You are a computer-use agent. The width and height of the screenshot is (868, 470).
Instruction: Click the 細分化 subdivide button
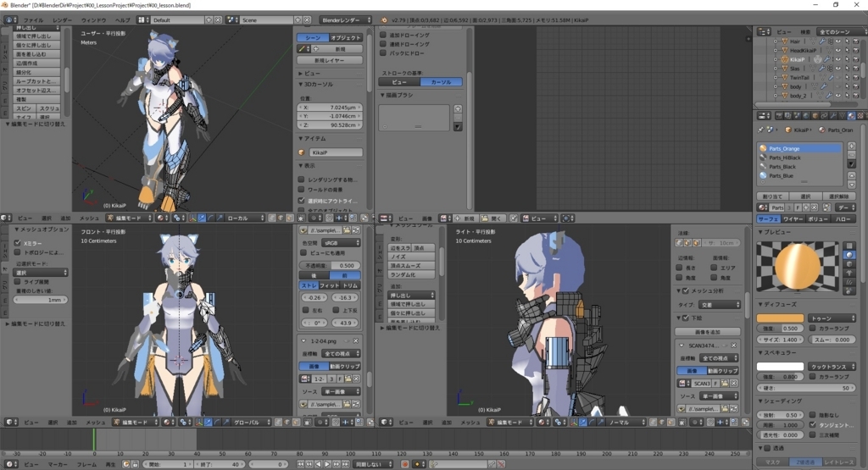point(37,72)
